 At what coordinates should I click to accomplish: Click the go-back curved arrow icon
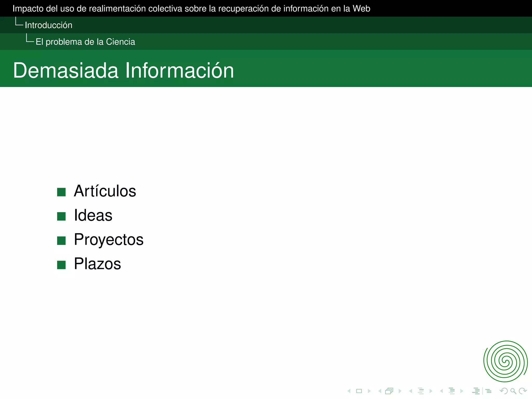point(503,391)
